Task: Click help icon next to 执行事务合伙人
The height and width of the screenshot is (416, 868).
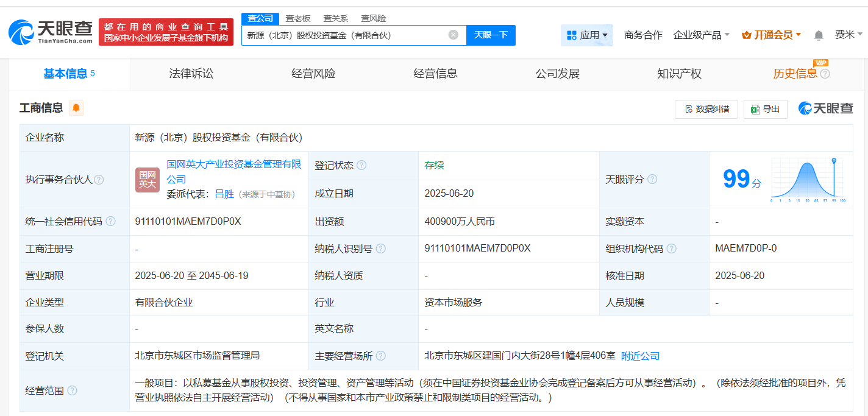Action: (x=99, y=180)
